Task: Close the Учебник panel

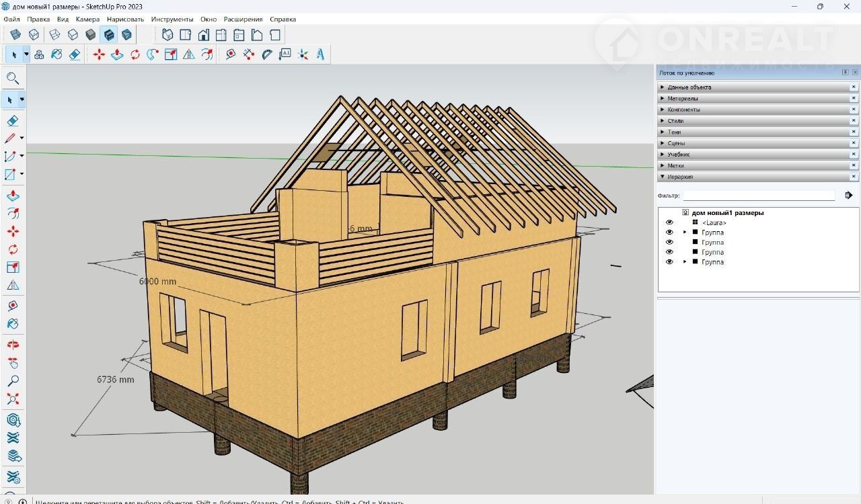Action: tap(854, 155)
